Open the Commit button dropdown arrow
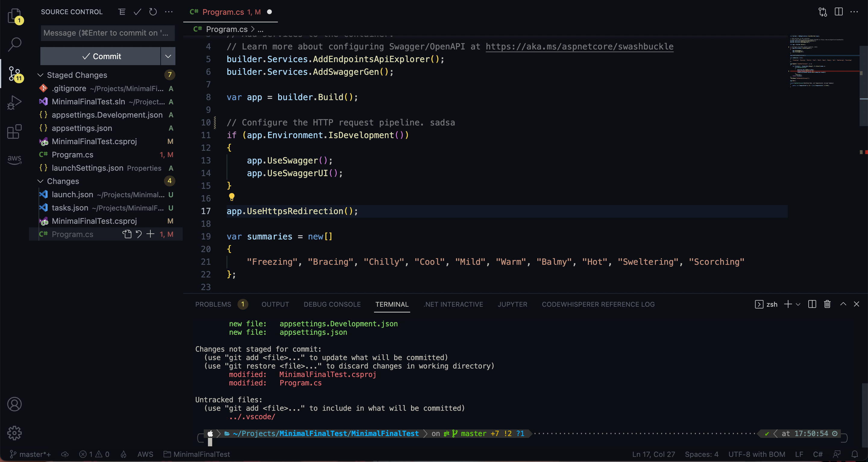 [168, 56]
